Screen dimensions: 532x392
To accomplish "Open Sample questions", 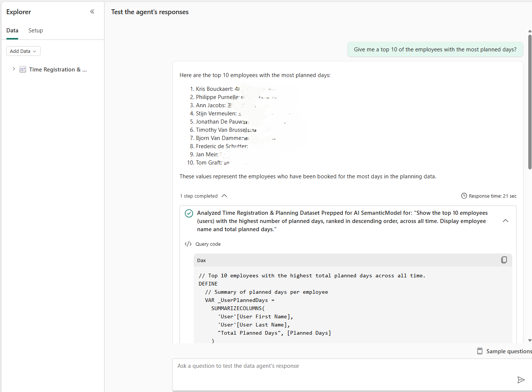I will (509, 351).
